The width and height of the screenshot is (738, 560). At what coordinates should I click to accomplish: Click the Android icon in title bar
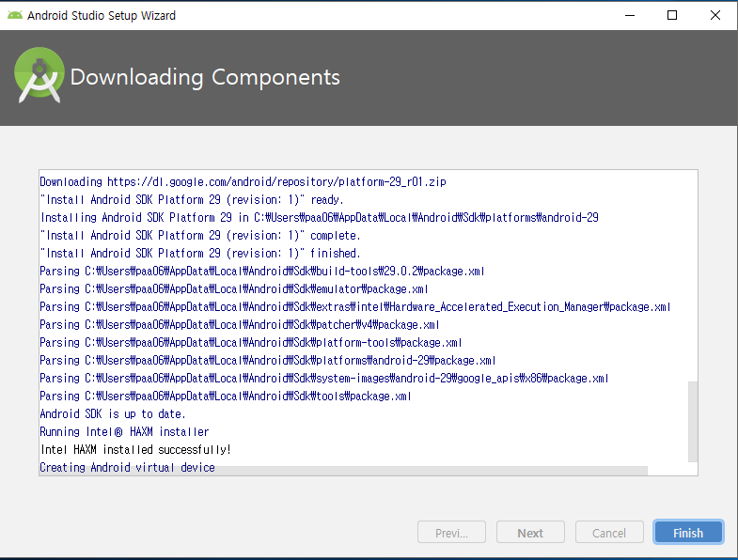[x=15, y=16]
